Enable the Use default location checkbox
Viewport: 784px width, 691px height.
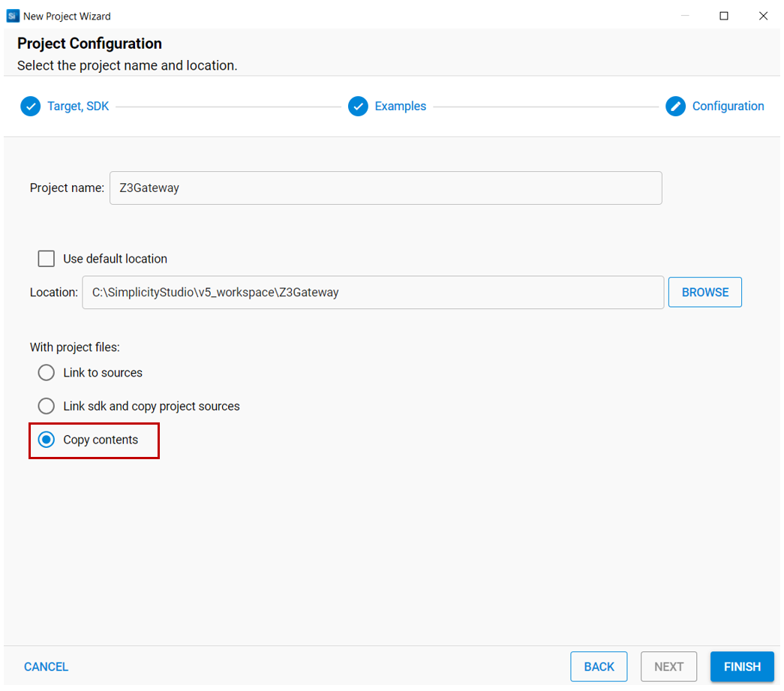[47, 259]
